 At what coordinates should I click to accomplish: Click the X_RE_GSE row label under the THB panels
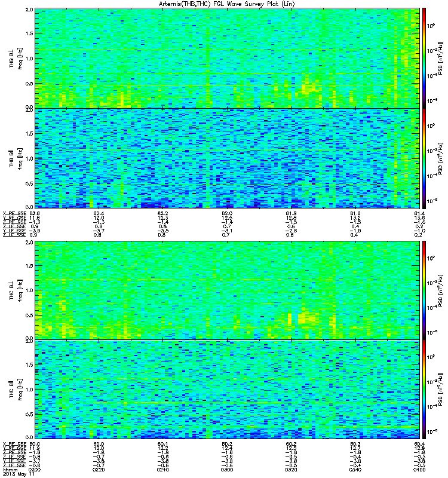click(x=14, y=213)
